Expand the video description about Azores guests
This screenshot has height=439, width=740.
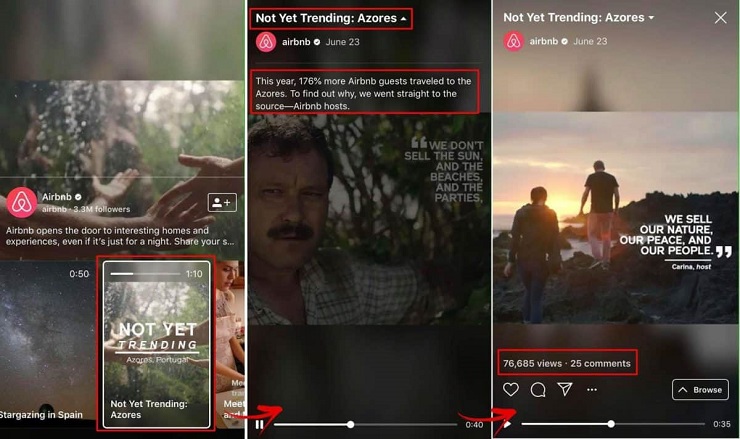363,93
